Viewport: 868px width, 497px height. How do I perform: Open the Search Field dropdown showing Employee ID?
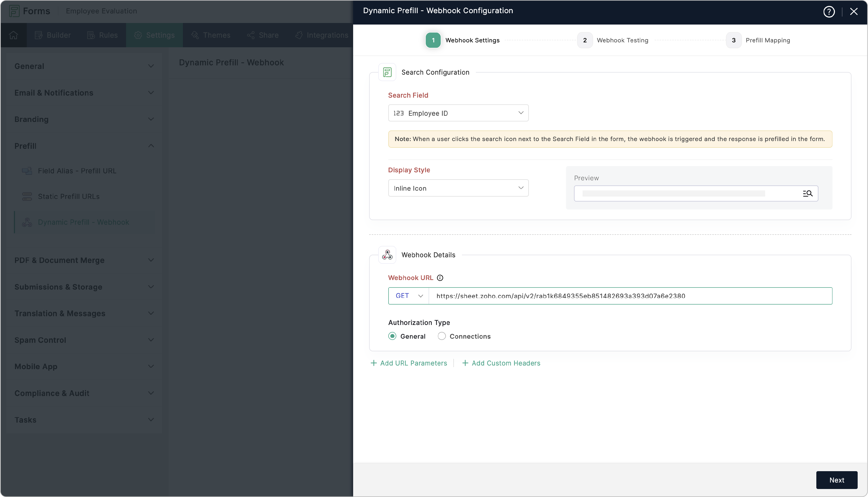coord(458,113)
